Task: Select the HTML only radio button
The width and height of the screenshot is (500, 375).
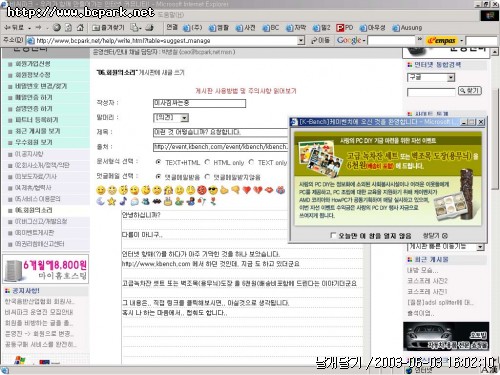Action: tap(207, 162)
